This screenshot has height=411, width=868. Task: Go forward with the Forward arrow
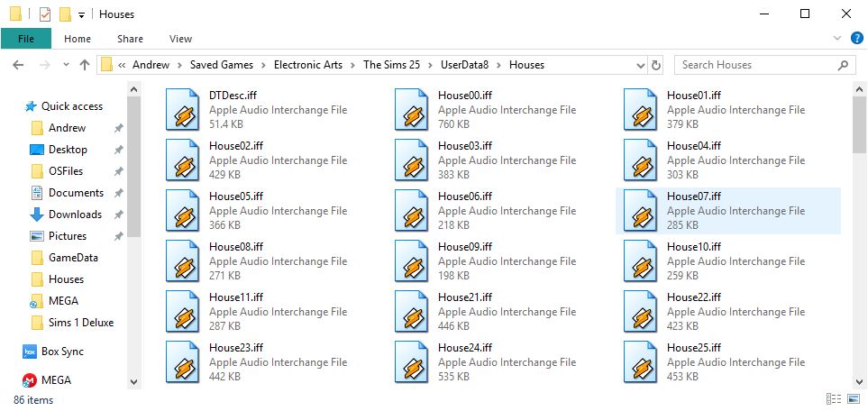click(x=45, y=65)
